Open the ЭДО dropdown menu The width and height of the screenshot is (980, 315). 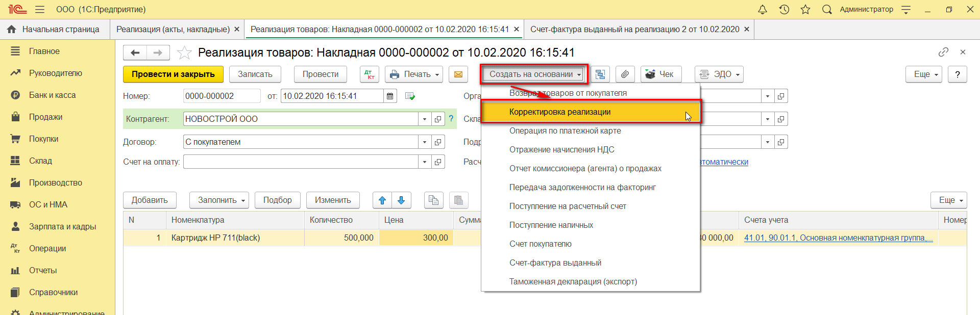pos(719,74)
